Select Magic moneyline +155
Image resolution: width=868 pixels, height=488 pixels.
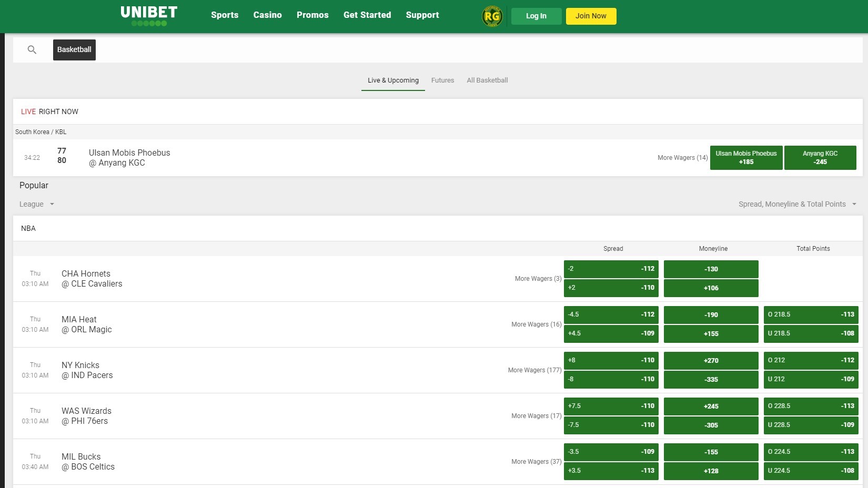[711, 333]
